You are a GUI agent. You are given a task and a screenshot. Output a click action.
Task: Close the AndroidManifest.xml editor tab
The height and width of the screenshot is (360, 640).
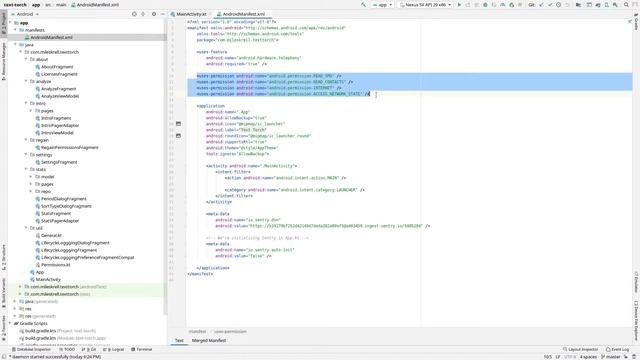coord(268,14)
